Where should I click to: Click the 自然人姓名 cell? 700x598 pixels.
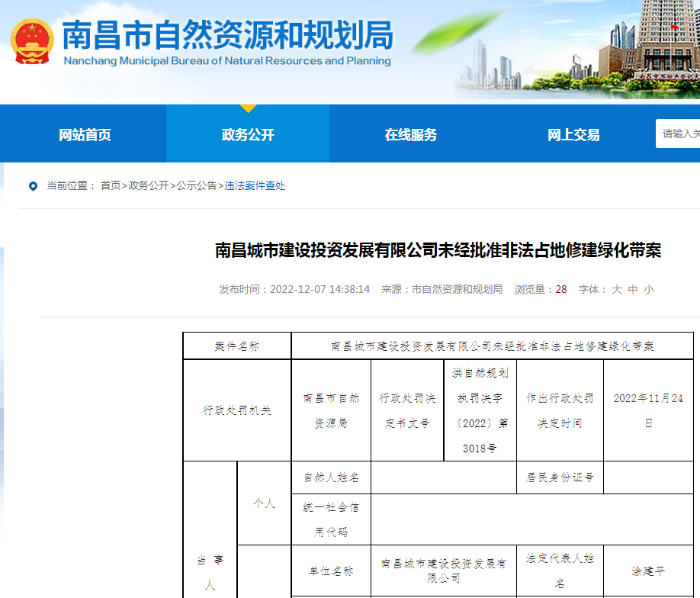tap(331, 477)
